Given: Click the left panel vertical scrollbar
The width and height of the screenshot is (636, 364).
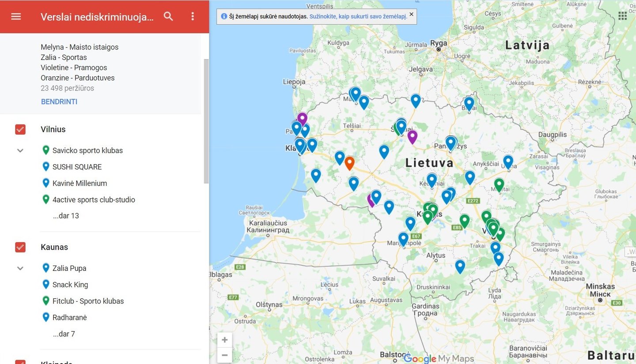Looking at the screenshot, I should click(206, 121).
